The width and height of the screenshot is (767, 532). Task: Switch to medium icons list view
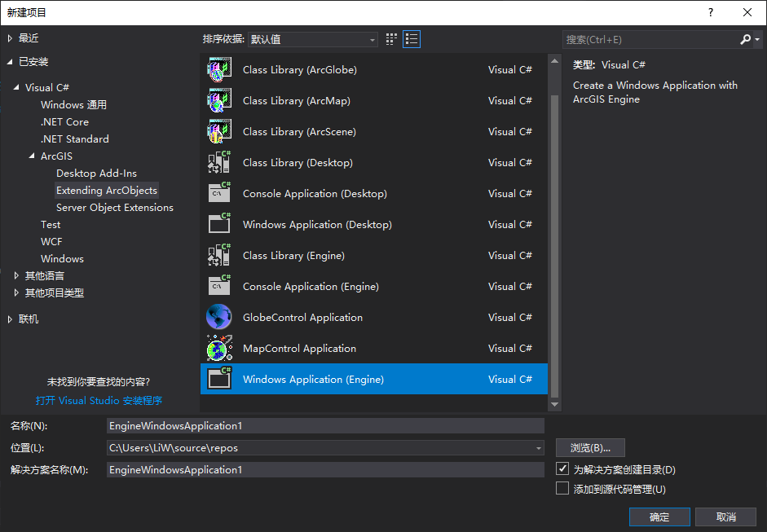412,39
